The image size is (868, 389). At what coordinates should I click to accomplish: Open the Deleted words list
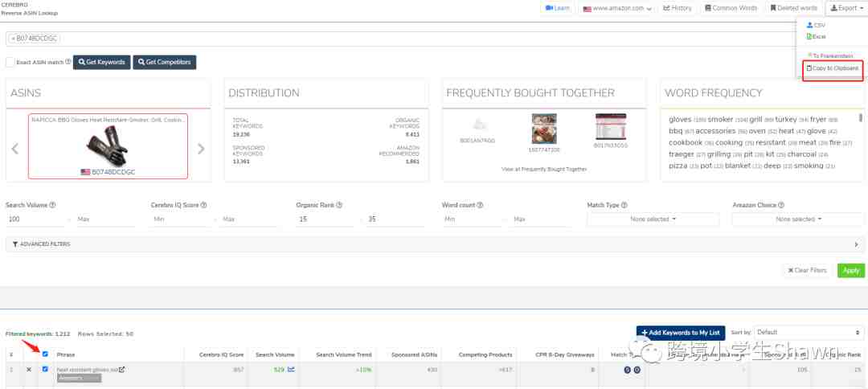click(793, 8)
